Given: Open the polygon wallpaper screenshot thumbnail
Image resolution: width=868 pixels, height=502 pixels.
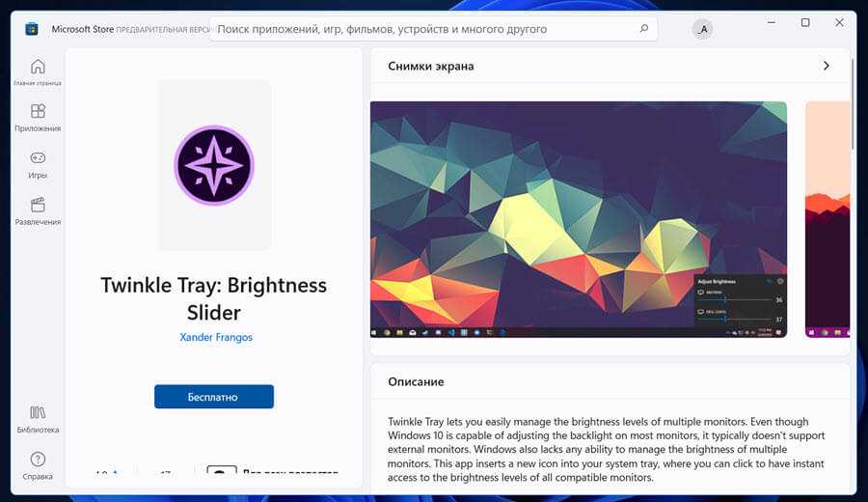Looking at the screenshot, I should tap(579, 219).
